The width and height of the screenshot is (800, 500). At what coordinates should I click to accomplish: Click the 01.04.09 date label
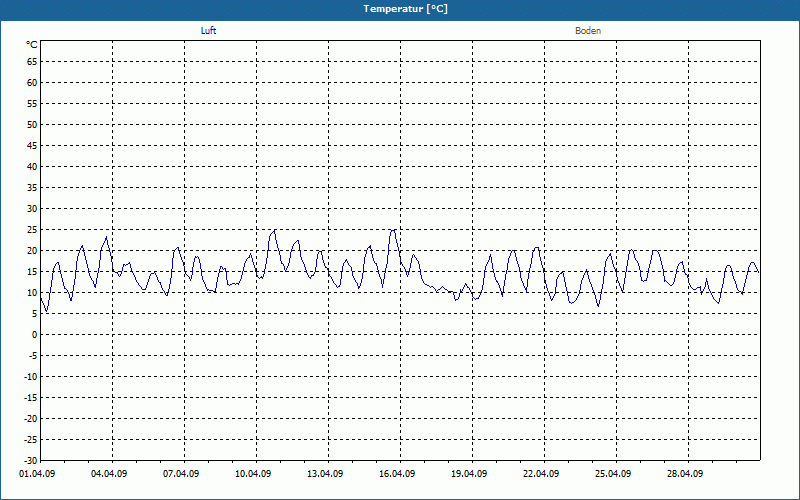pos(37,473)
